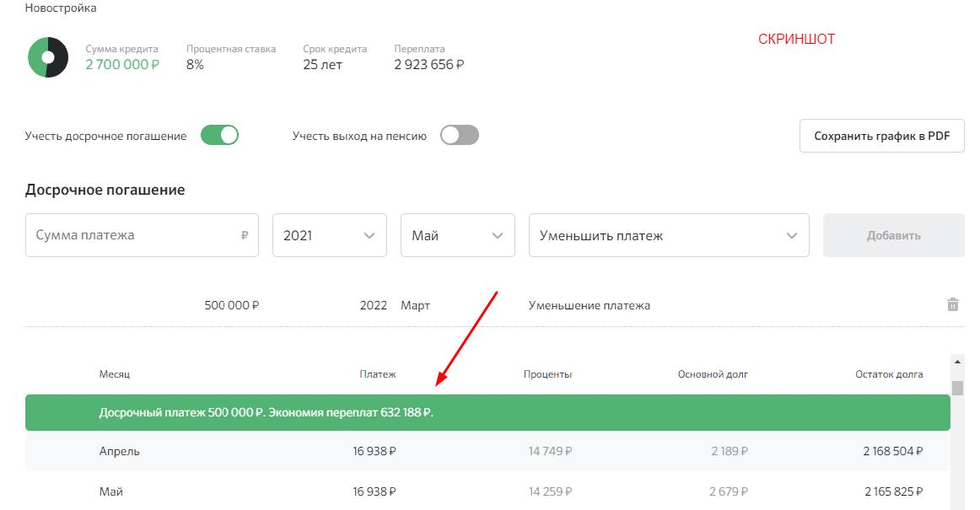The image size is (980, 510).
Task: Click the 'Платеж' column header
Action: point(378,374)
